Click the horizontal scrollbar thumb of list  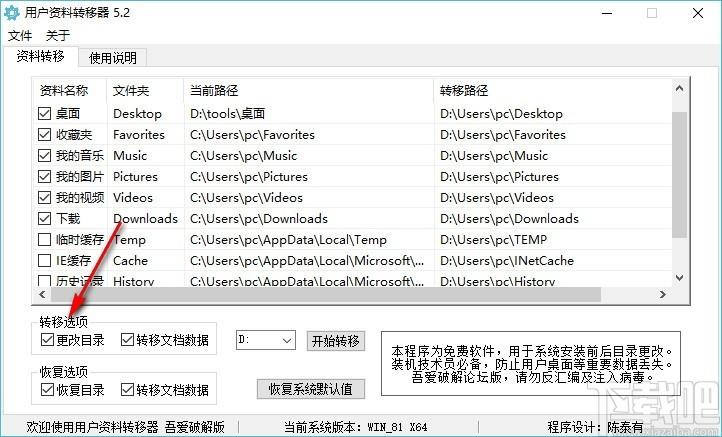pos(326,294)
